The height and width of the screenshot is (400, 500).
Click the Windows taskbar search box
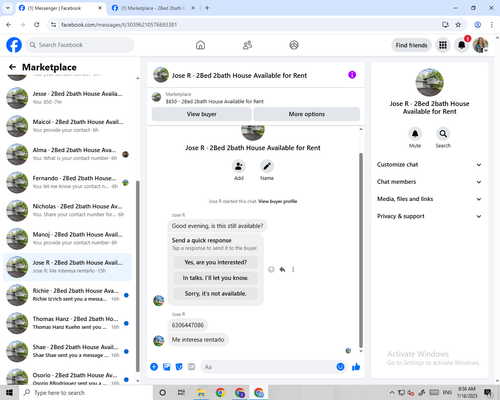[86, 393]
